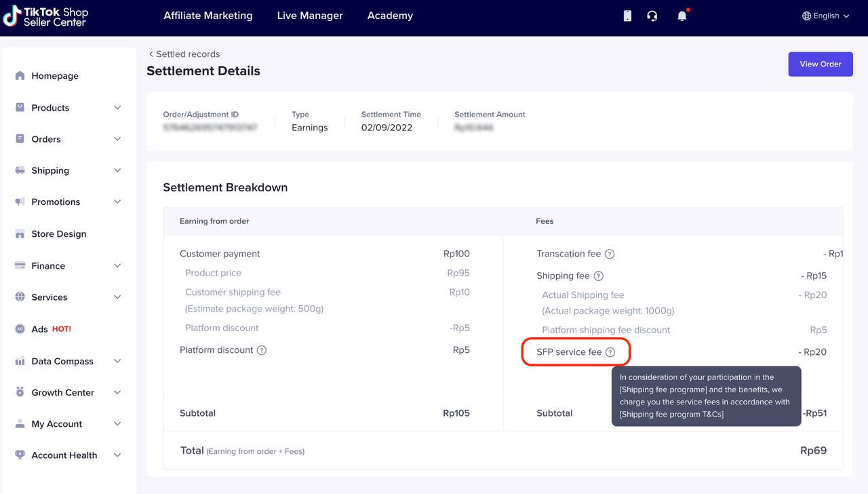868x494 pixels.
Task: Click the Transaction fee question mark icon
Action: point(610,254)
